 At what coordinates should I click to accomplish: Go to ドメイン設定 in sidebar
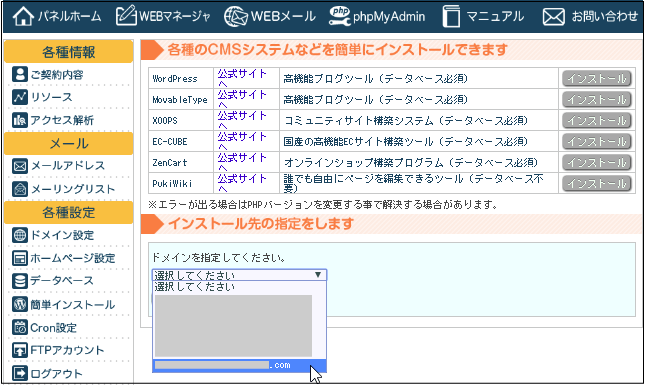click(63, 235)
